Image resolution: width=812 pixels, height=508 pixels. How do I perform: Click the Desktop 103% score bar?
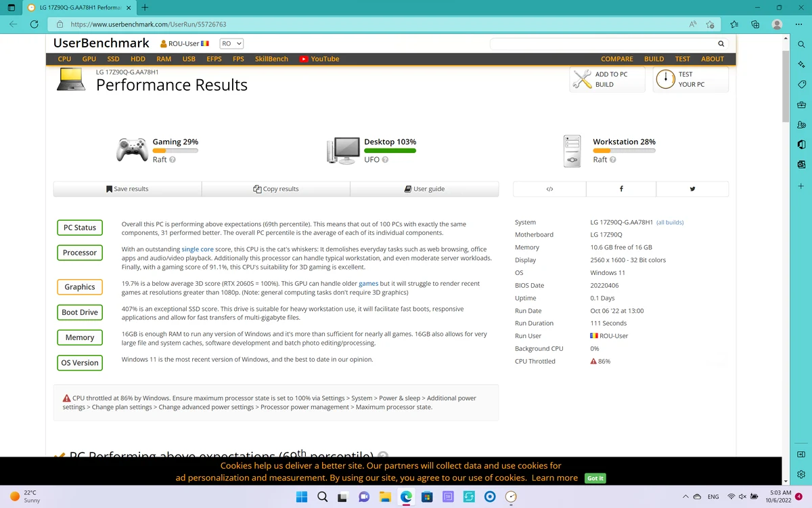[390, 150]
